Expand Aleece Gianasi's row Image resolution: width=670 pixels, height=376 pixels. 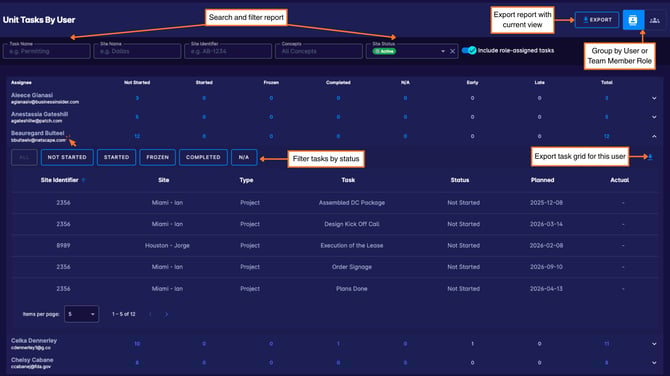(x=654, y=98)
